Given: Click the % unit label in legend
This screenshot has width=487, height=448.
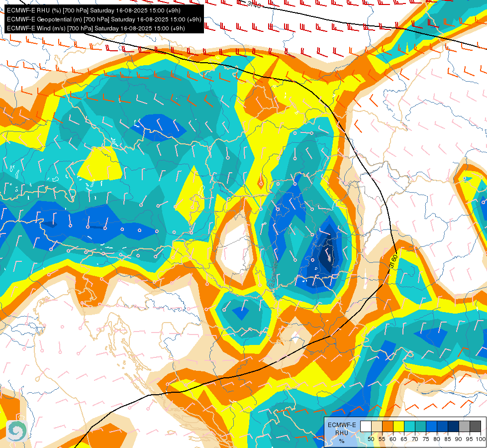Looking at the screenshot, I should pyautogui.click(x=342, y=441).
